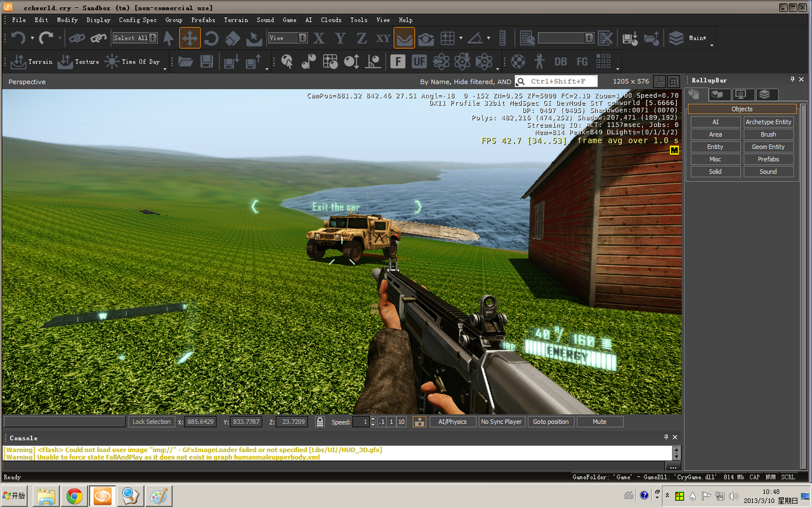Screen dimensions: 812x508
Task: Click the Freeze 'F' icon
Action: pyautogui.click(x=398, y=62)
